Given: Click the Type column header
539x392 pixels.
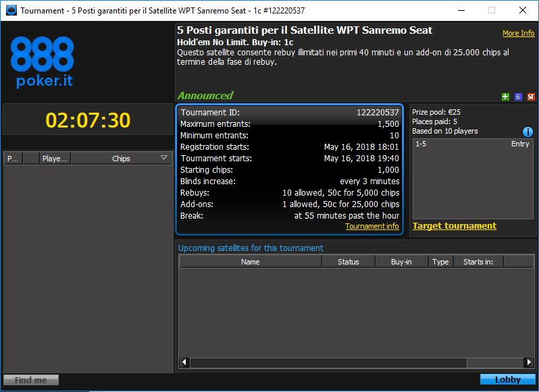Looking at the screenshot, I should tap(440, 262).
